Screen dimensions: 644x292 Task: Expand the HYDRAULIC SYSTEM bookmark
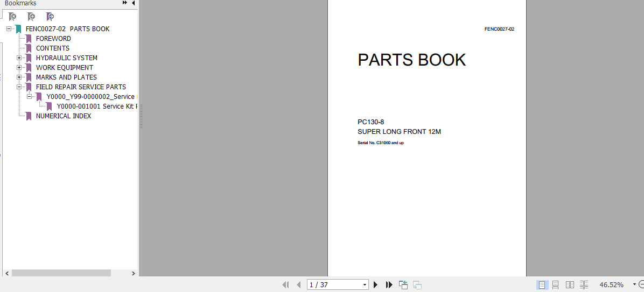(19, 58)
